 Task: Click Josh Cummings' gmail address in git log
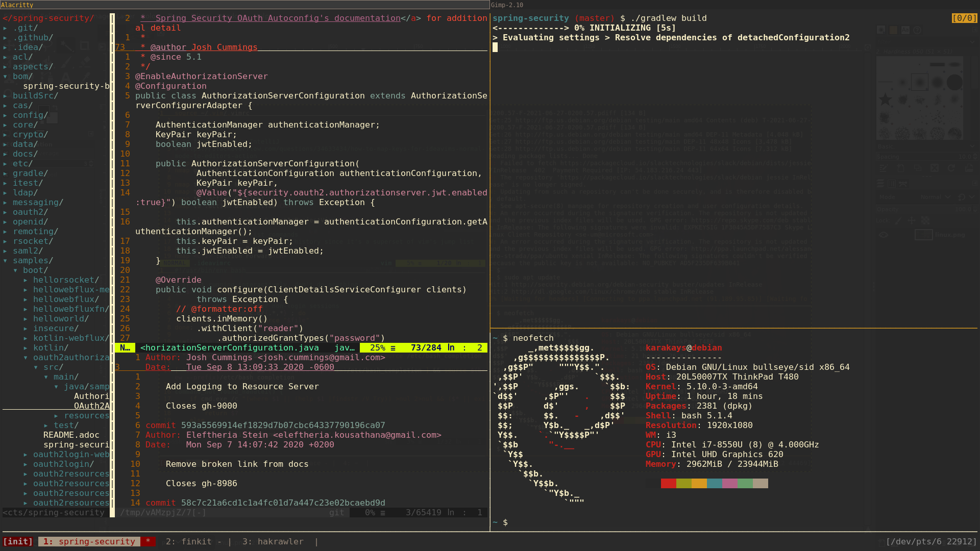pos(322,358)
